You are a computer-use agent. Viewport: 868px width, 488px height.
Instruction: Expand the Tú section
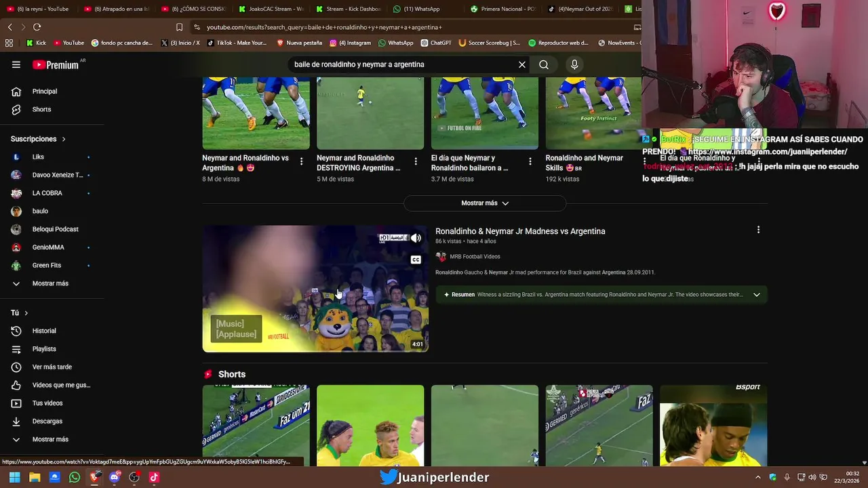tap(19, 313)
